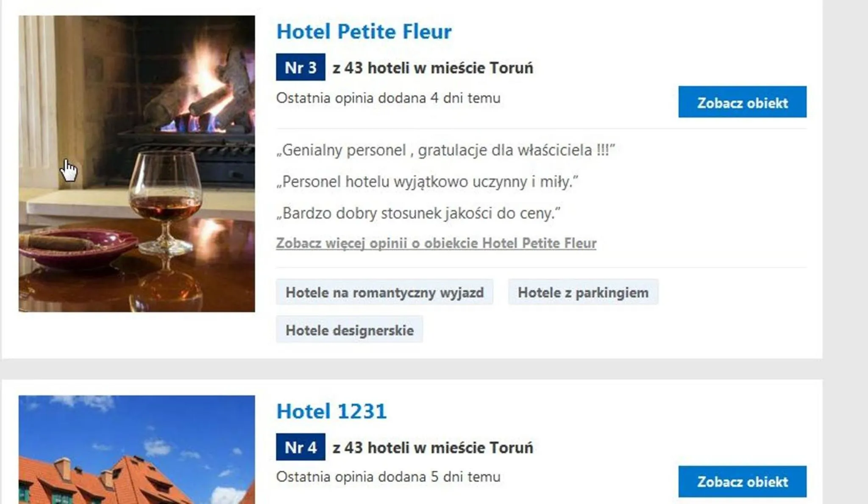Open more reviews for Hotel Petite Fleur
Screen dimensions: 868x504
point(436,243)
